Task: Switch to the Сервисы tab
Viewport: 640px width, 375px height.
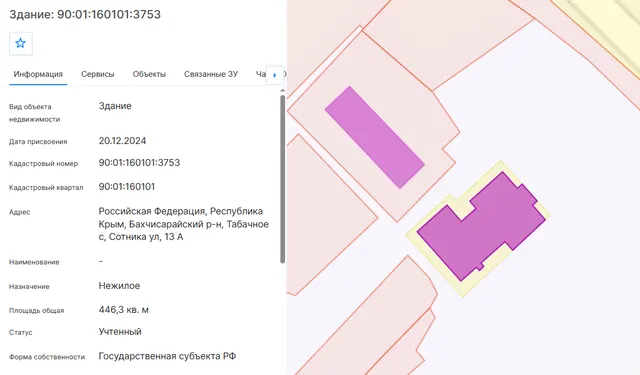Action: (x=98, y=74)
